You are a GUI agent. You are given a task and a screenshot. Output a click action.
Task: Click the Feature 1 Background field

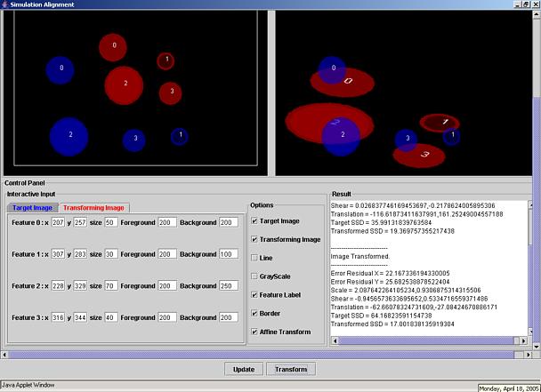[228, 253]
